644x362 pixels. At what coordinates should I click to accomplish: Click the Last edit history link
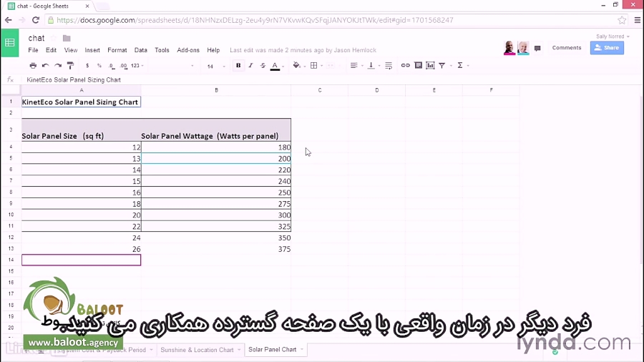303,50
